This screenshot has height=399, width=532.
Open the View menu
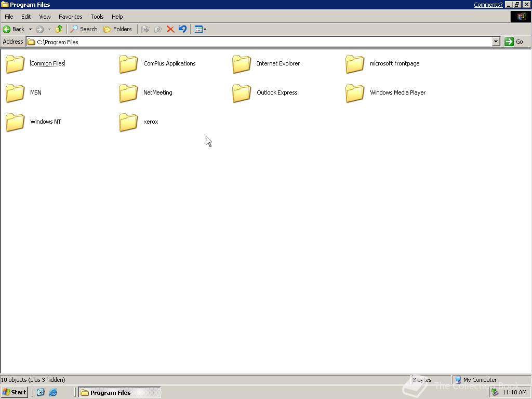[x=45, y=17]
